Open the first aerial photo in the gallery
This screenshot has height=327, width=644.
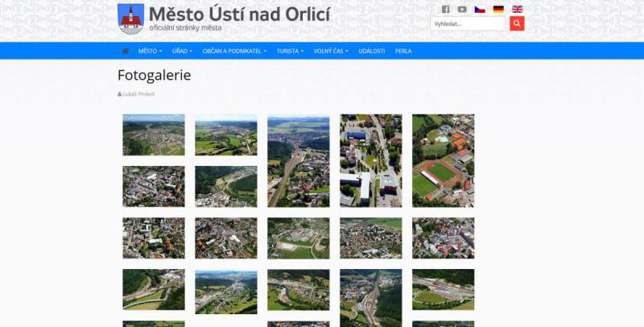point(153,135)
